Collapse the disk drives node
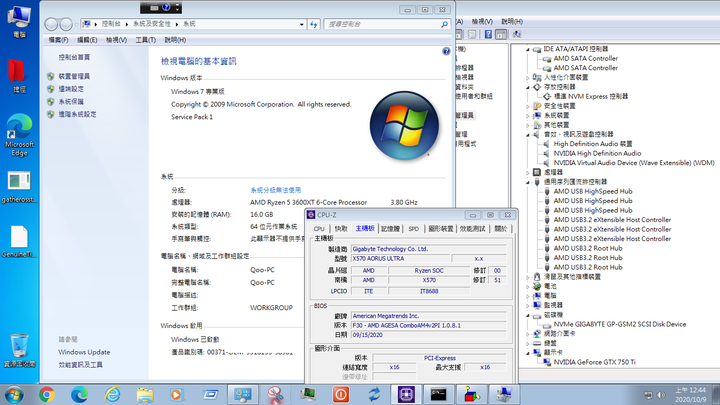Screen dimensions: 720x405 click(x=528, y=315)
